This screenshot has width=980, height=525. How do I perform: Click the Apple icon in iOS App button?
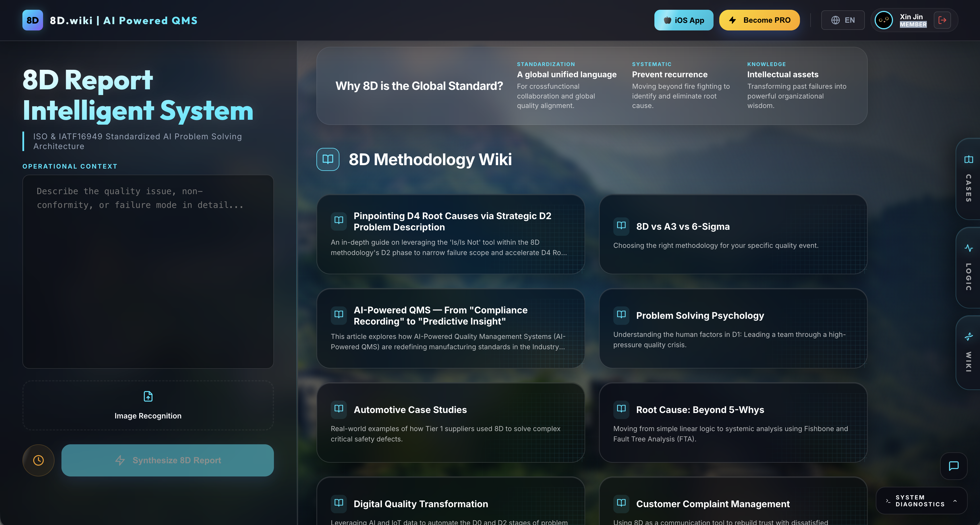[x=667, y=20]
